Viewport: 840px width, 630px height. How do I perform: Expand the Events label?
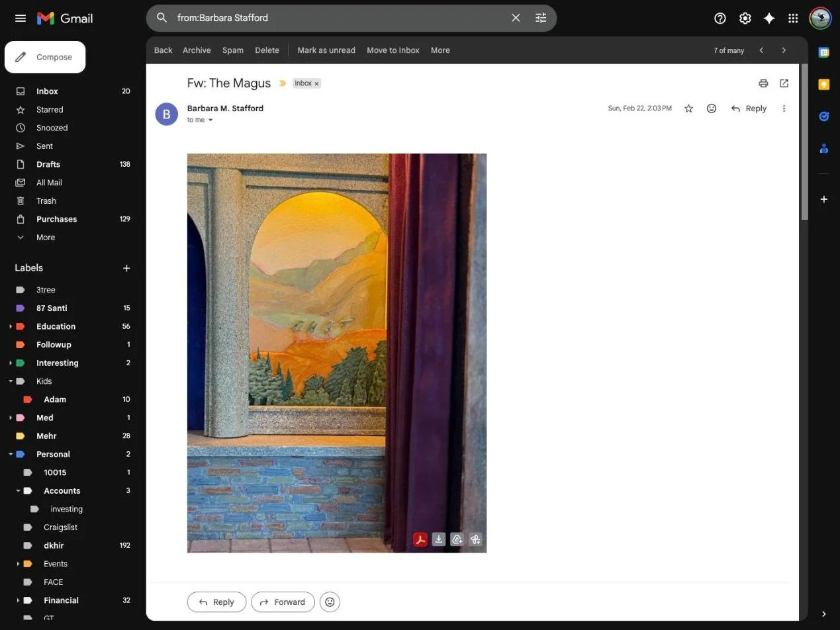pyautogui.click(x=18, y=564)
